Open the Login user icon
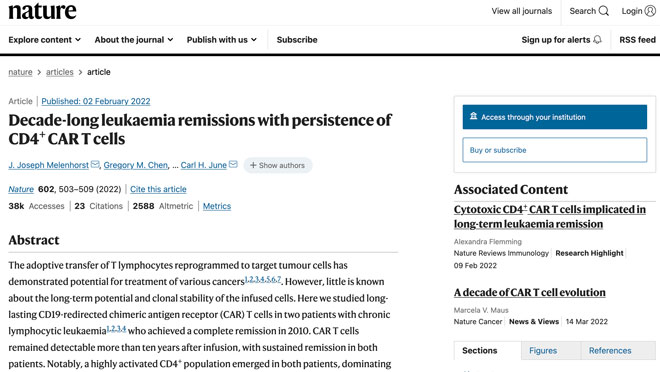Image resolution: width=660 pixels, height=372 pixels. click(x=650, y=11)
